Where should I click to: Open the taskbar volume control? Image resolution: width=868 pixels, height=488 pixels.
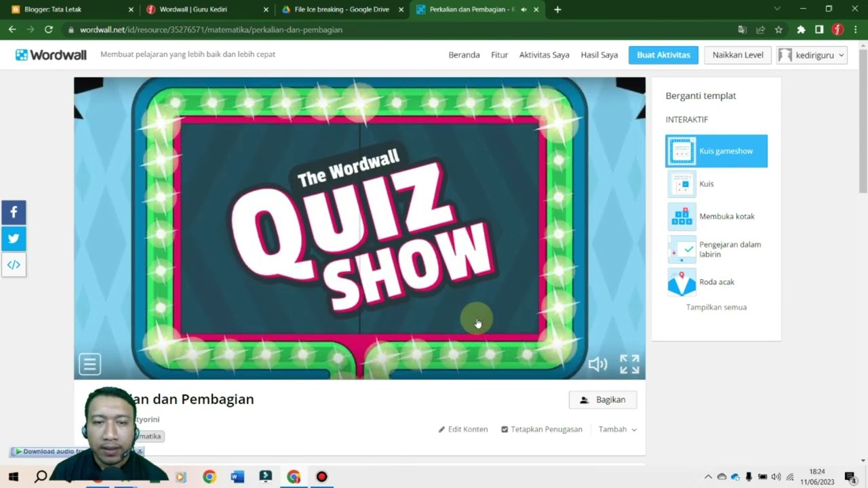(x=776, y=476)
